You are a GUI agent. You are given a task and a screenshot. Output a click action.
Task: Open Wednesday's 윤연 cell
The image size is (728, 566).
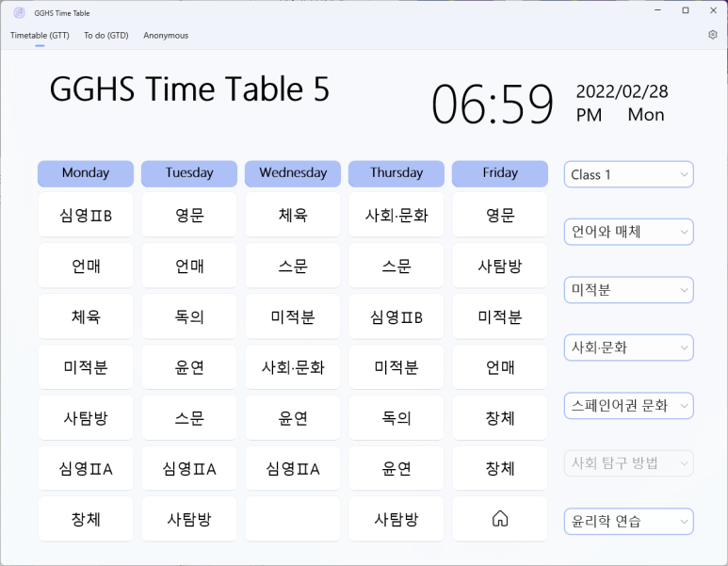coord(293,417)
